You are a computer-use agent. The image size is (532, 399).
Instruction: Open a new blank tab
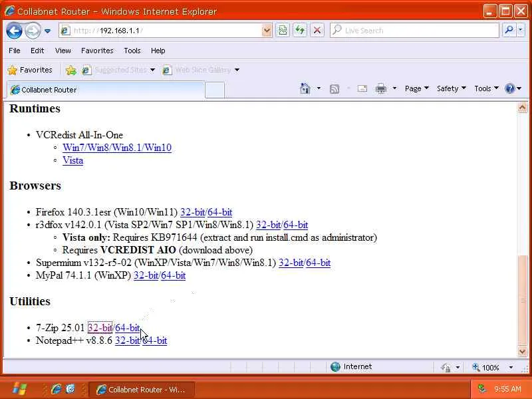pos(215,90)
